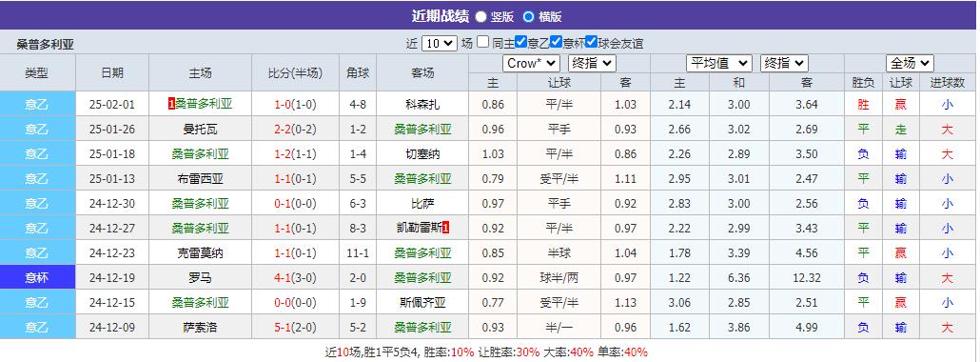Open the 科森扎 away team link
The height and width of the screenshot is (362, 980).
point(422,105)
